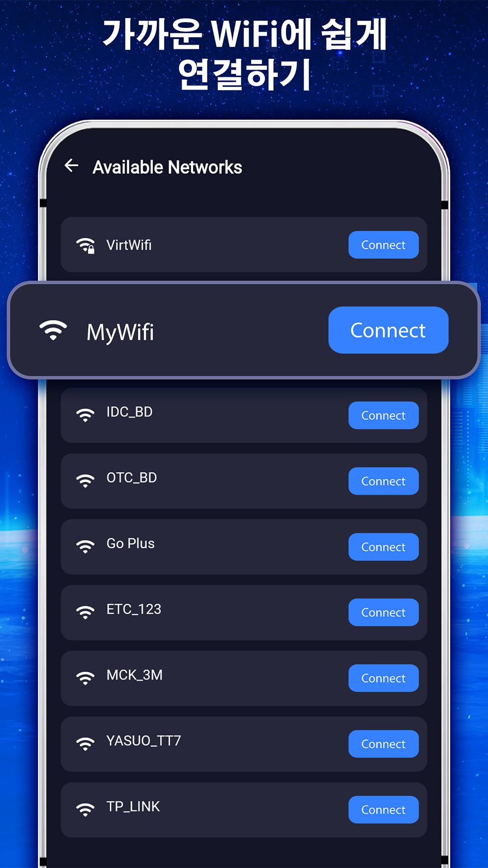Select the YASUO_TT7 network name
This screenshot has width=488, height=868.
144,741
